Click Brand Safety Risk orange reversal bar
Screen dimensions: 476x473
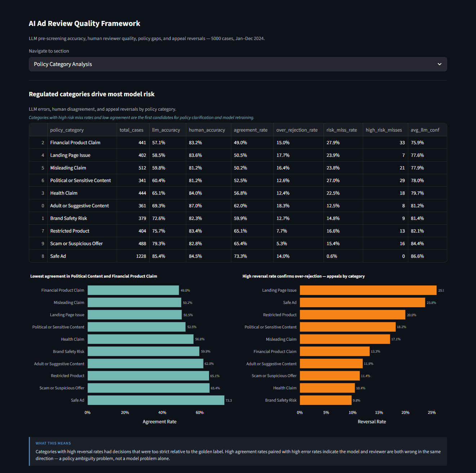(326, 400)
